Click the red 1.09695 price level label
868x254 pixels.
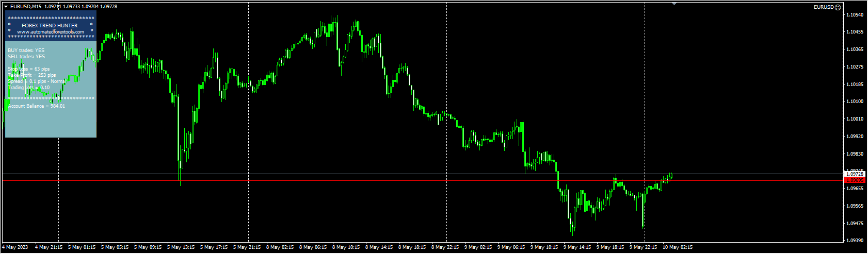click(x=854, y=181)
